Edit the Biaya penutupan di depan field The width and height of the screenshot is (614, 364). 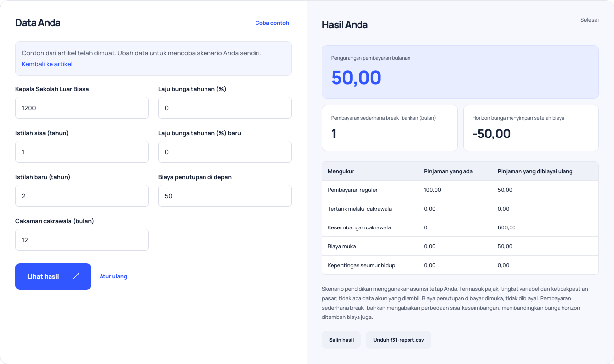[x=225, y=196]
